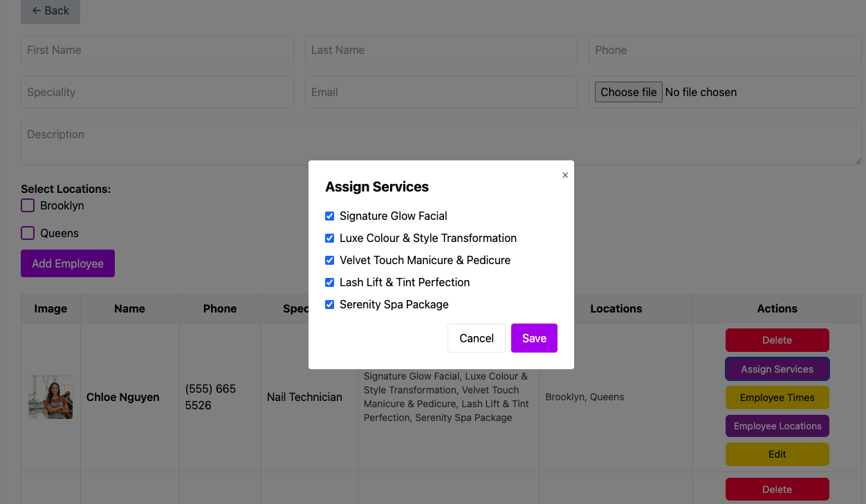This screenshot has width=866, height=504.
Task: Click into the Phone field
Action: [724, 50]
